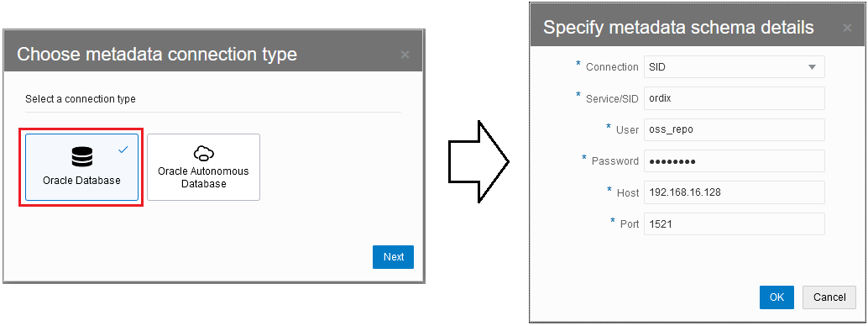868x326 pixels.
Task: Click the User field containing oss_repo
Action: pos(734,129)
